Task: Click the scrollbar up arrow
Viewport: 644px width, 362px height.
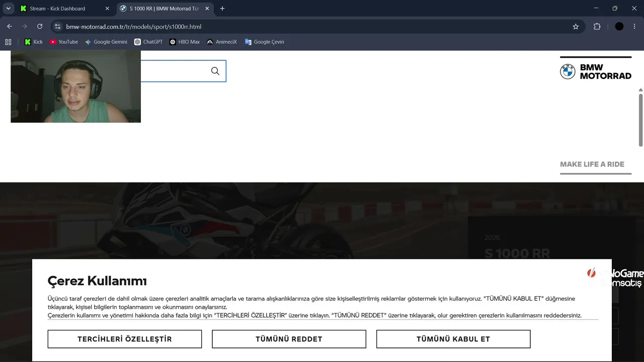Action: (640, 89)
